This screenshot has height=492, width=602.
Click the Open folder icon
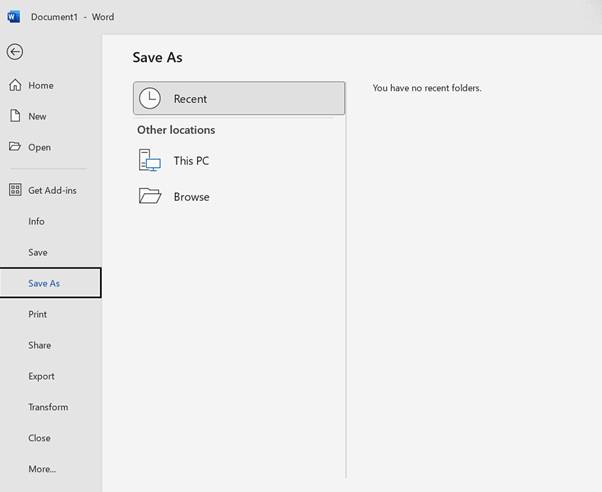point(15,147)
